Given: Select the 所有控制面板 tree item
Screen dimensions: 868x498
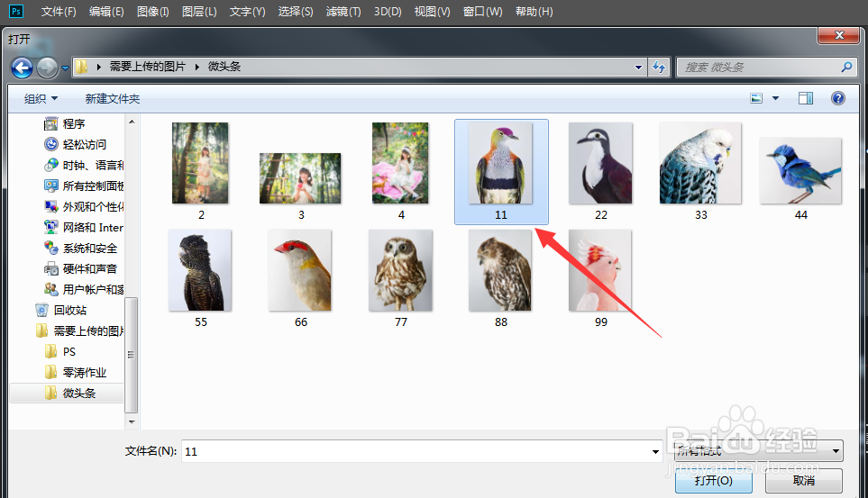Looking at the screenshot, I should coord(93,186).
